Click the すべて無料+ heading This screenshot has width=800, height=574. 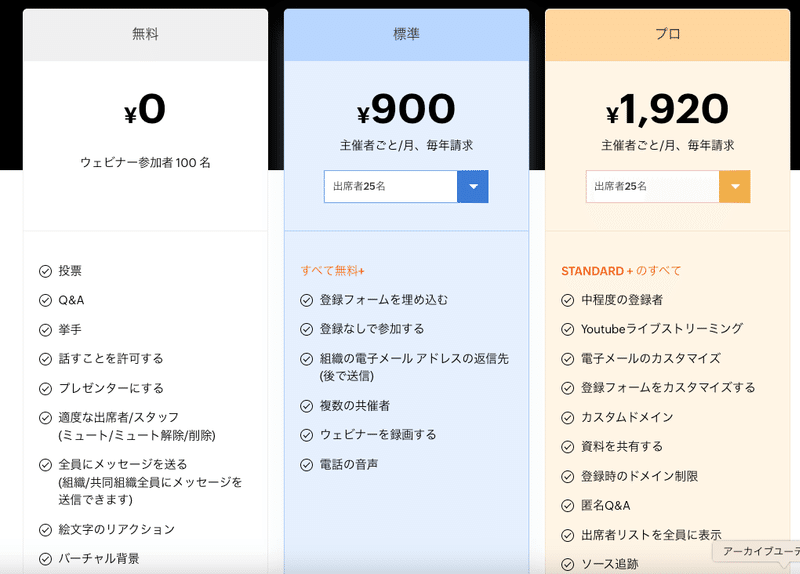(x=332, y=271)
